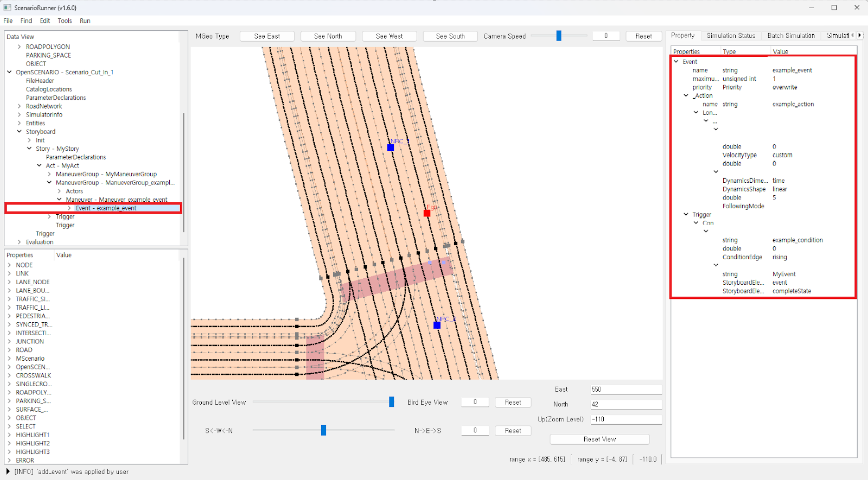Expand the RoadNetwork tree node

[x=20, y=106]
